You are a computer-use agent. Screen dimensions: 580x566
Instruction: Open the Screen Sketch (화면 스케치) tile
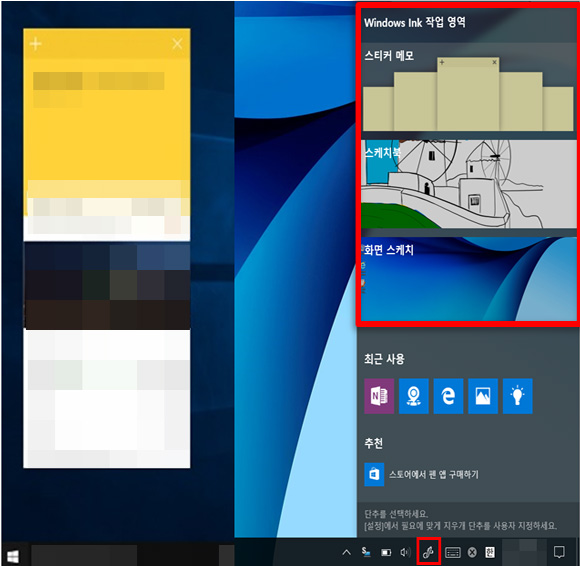coord(468,279)
